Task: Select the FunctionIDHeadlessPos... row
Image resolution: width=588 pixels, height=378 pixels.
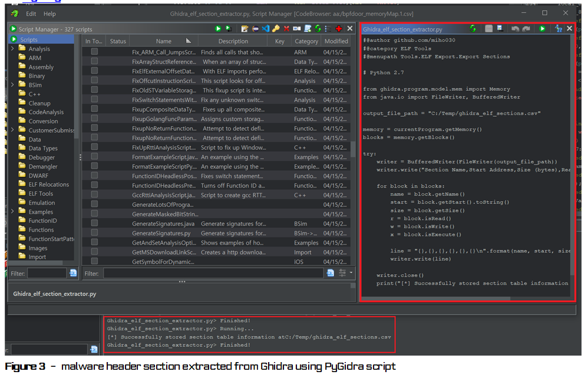Action: pos(216,176)
